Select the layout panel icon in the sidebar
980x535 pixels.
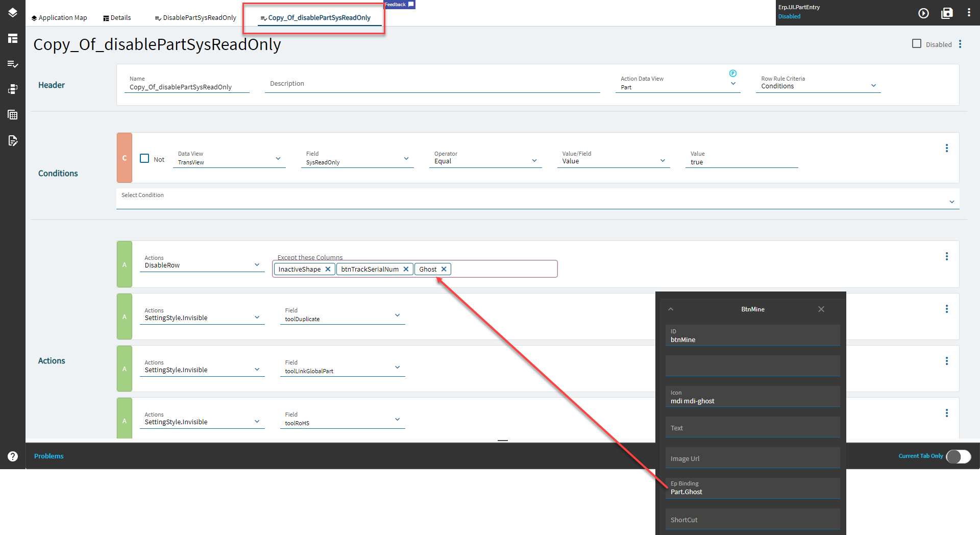point(13,38)
